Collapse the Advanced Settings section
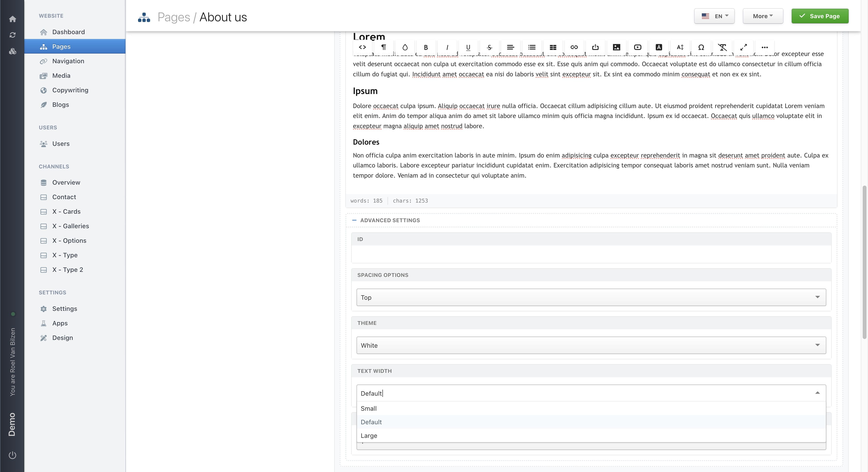The image size is (868, 472). 354,220
